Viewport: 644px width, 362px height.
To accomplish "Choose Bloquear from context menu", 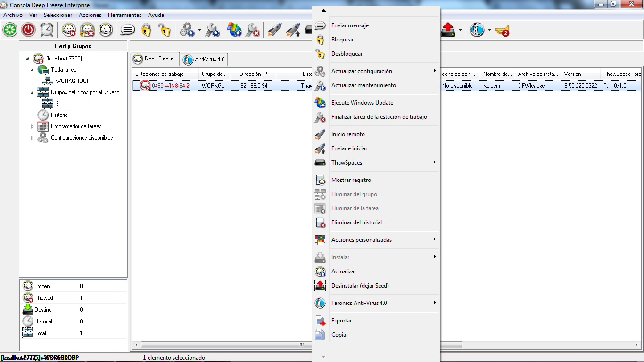I will [x=376, y=40].
